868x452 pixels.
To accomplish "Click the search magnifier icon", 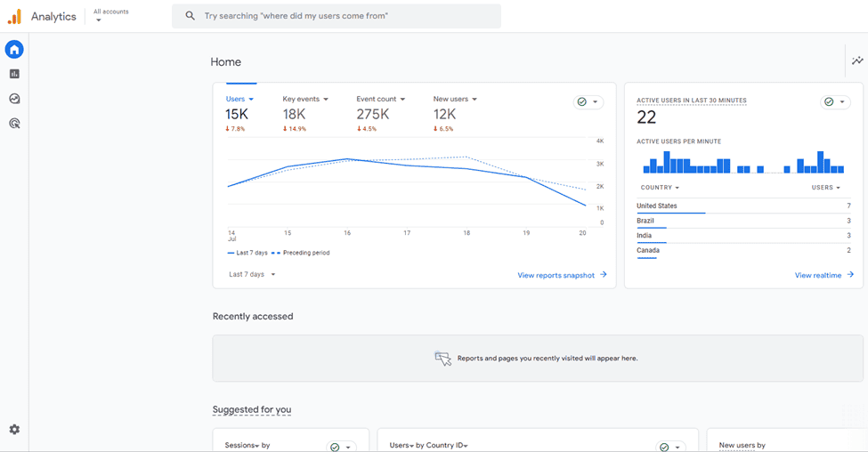I will point(191,16).
